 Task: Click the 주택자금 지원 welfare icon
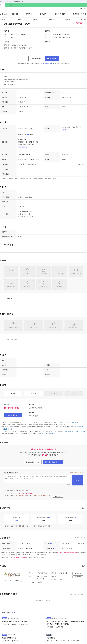pyautogui.click(x=11, y=285)
